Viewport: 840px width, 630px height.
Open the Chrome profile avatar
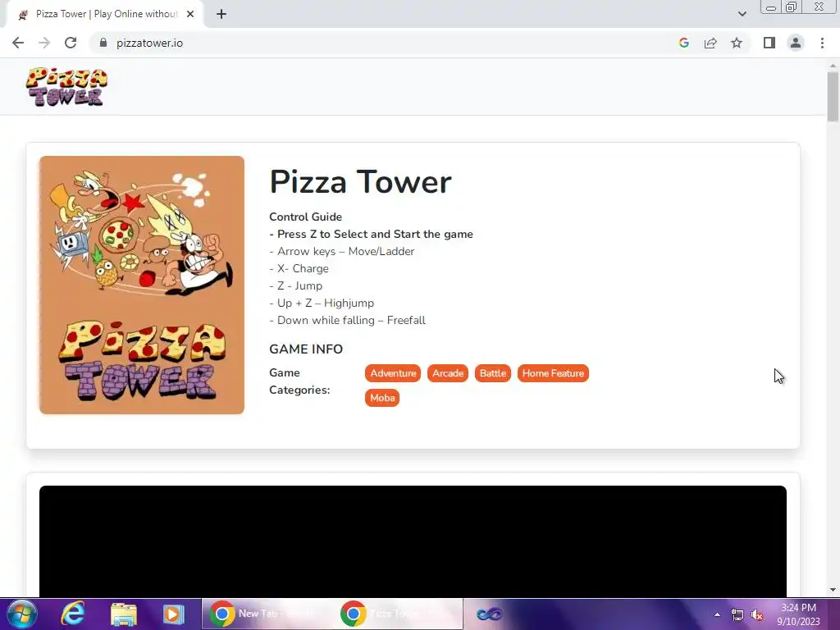point(796,43)
